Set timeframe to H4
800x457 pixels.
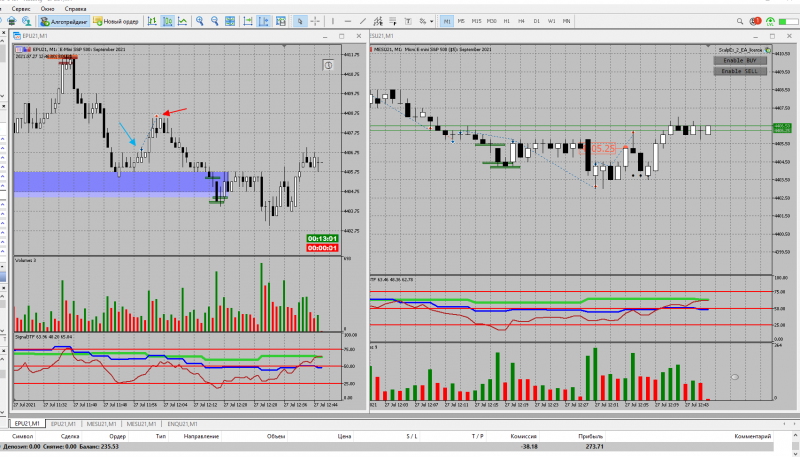[521, 21]
